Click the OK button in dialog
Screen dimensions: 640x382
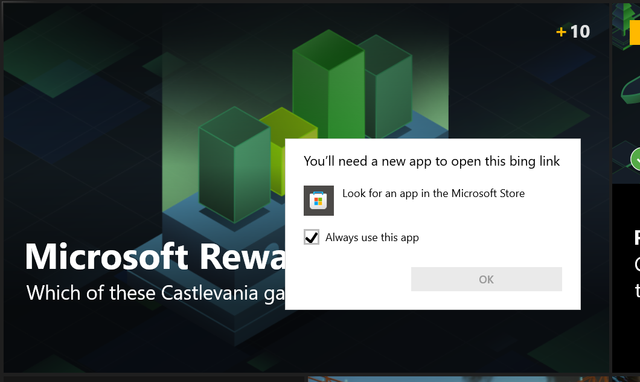coord(486,279)
